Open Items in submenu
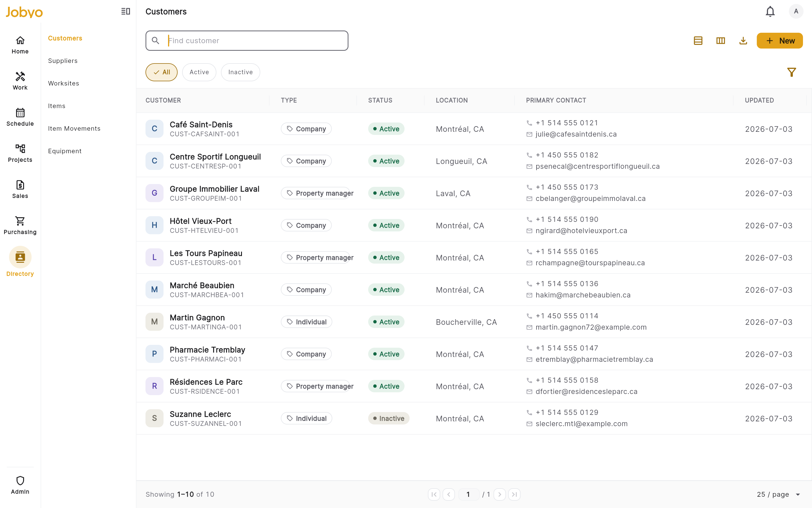The height and width of the screenshot is (508, 812). pyautogui.click(x=57, y=106)
